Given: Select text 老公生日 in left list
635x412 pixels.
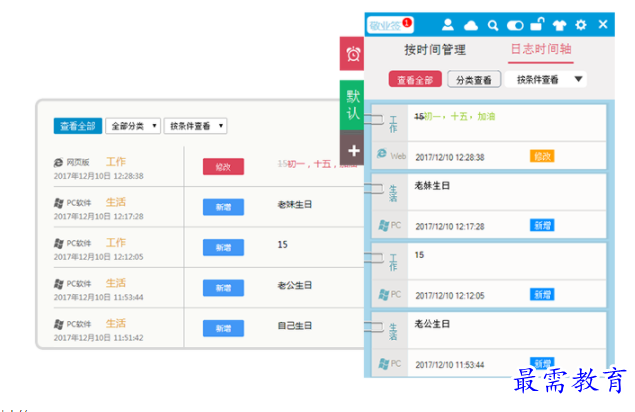Looking at the screenshot, I should pyautogui.click(x=294, y=286).
